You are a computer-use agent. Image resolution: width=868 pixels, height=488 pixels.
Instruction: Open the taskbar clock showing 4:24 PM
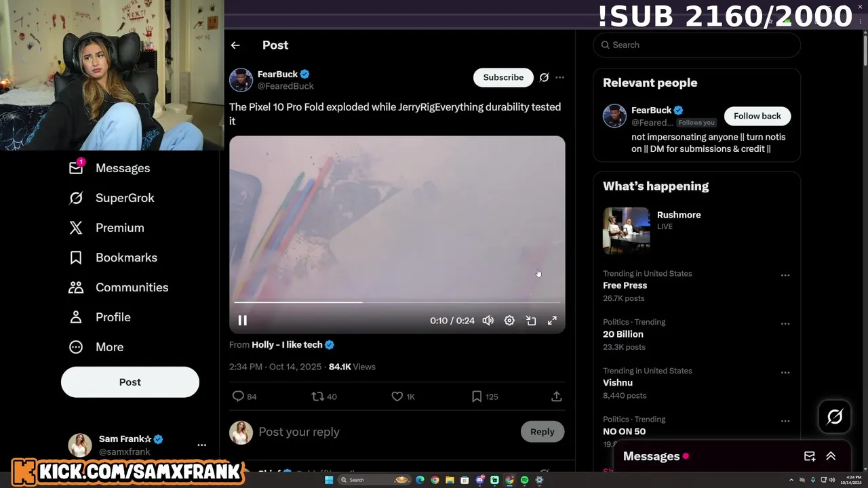click(852, 481)
